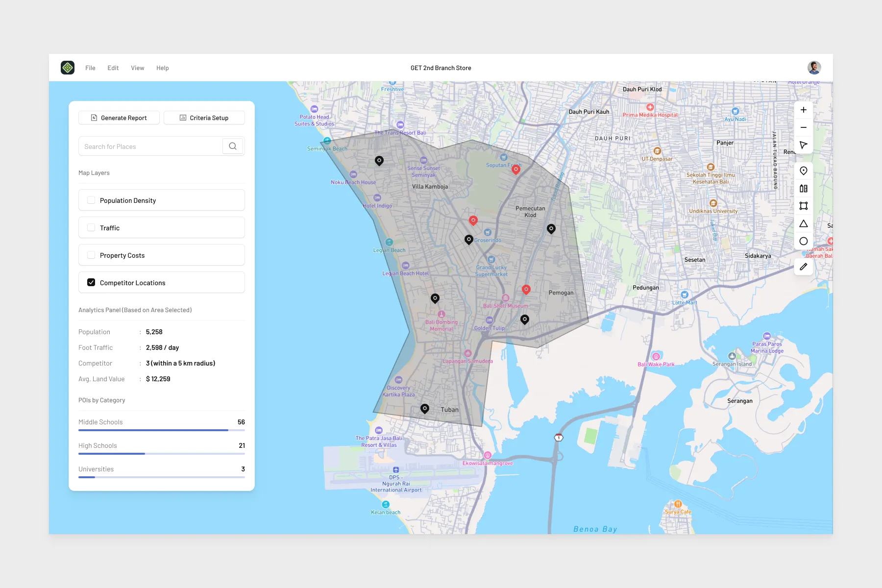Select the circle radius tool
This screenshot has width=882, height=588.
[x=804, y=241]
